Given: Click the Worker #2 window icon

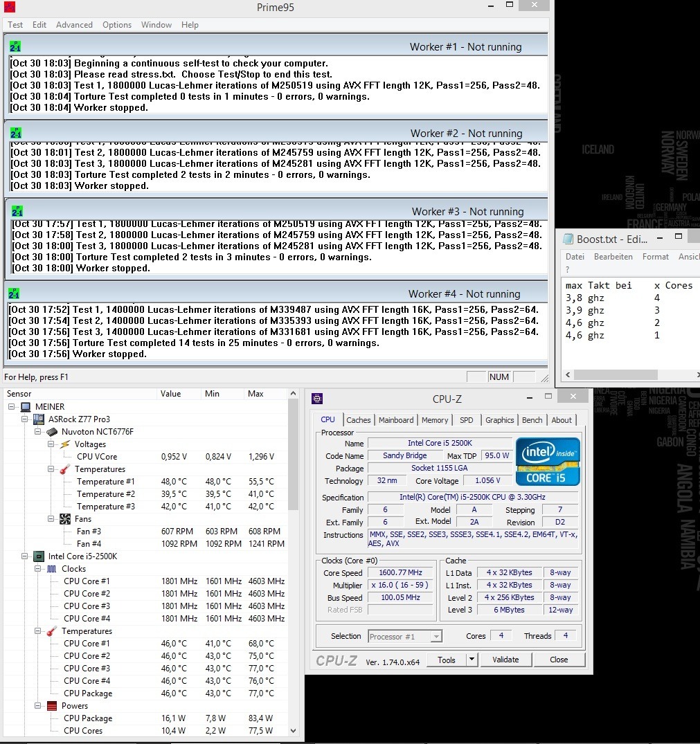Looking at the screenshot, I should click(x=16, y=133).
